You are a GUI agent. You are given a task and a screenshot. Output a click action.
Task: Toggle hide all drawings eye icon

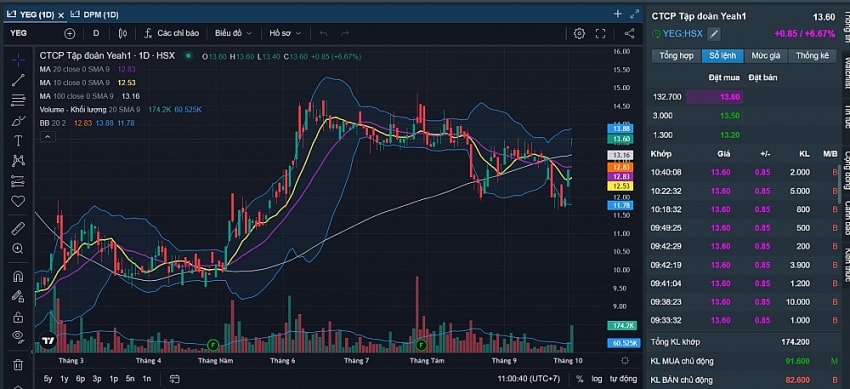pos(18,336)
